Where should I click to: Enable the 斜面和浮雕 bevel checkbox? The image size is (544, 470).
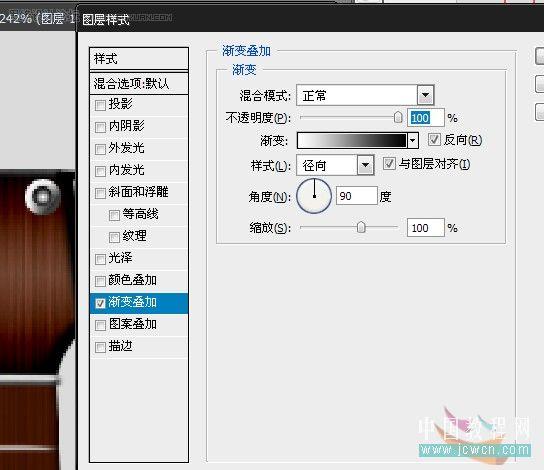[x=100, y=193]
